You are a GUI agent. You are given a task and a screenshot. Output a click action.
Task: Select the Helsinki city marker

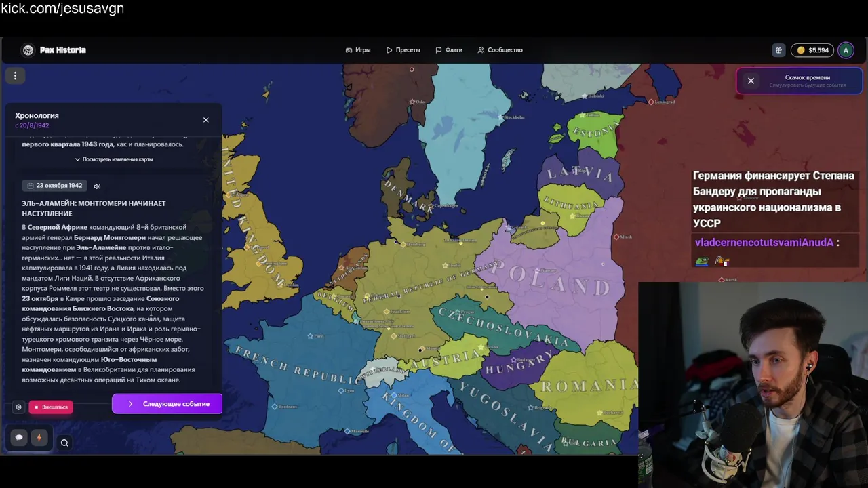(583, 96)
